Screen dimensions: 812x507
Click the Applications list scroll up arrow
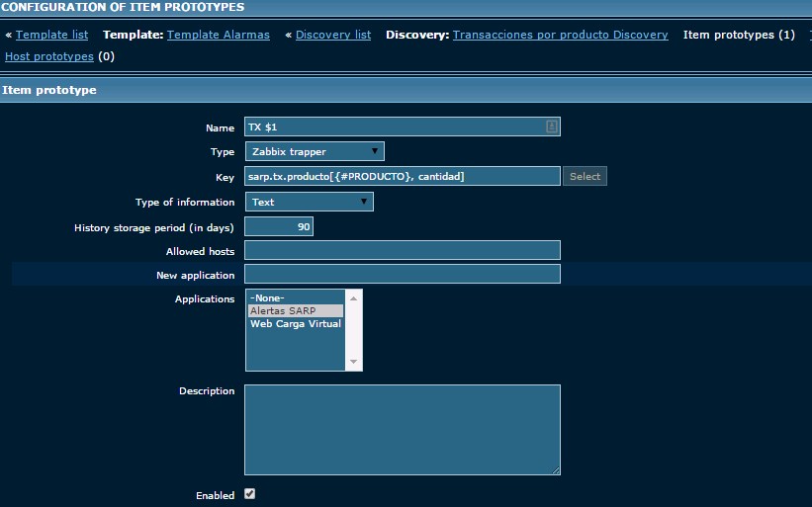tap(354, 298)
